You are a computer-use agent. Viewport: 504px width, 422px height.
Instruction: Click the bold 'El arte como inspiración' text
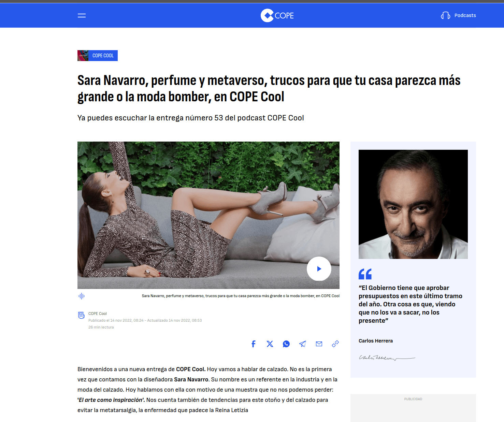tap(111, 400)
